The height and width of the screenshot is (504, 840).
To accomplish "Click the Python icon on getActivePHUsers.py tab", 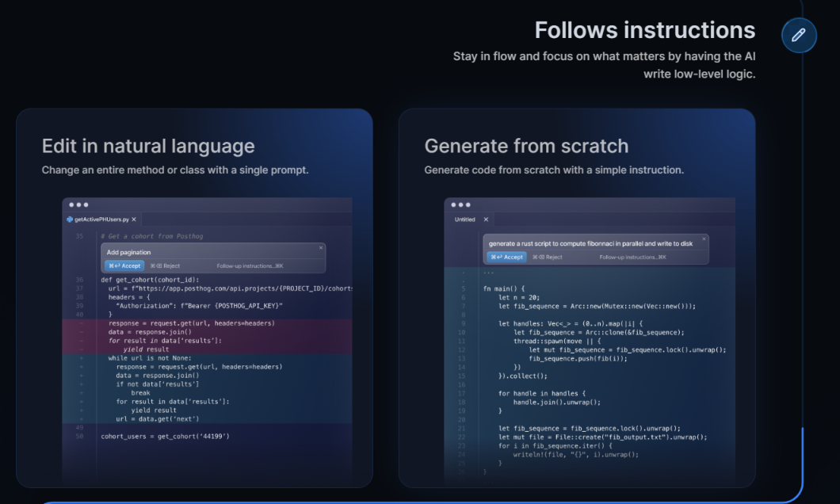I will click(70, 220).
